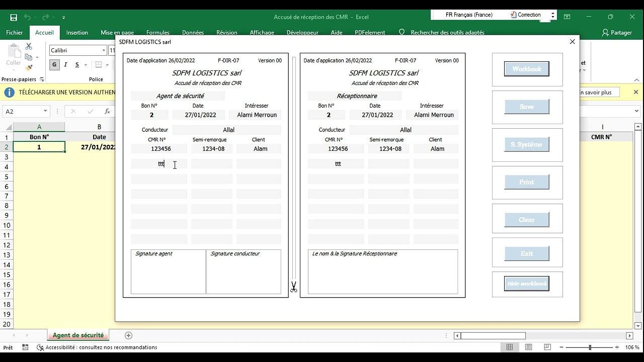644x362 pixels.
Task: Click the Save disk icon in quick access toolbar
Action: click(14, 18)
